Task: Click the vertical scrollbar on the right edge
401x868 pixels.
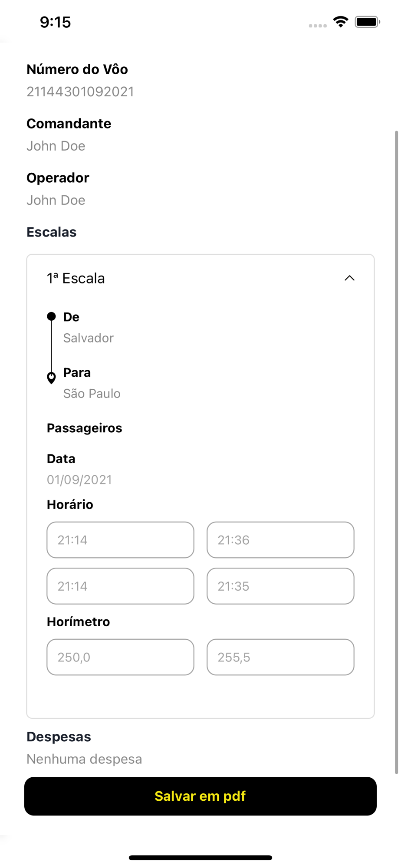Action: tap(396, 452)
